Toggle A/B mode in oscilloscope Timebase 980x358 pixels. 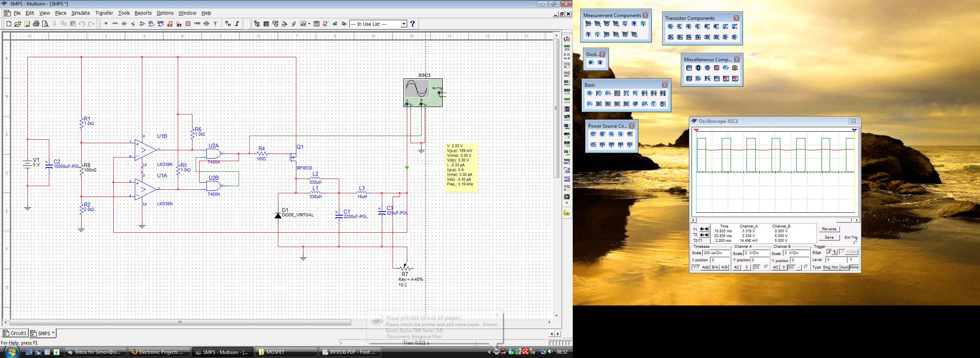pyautogui.click(x=724, y=267)
